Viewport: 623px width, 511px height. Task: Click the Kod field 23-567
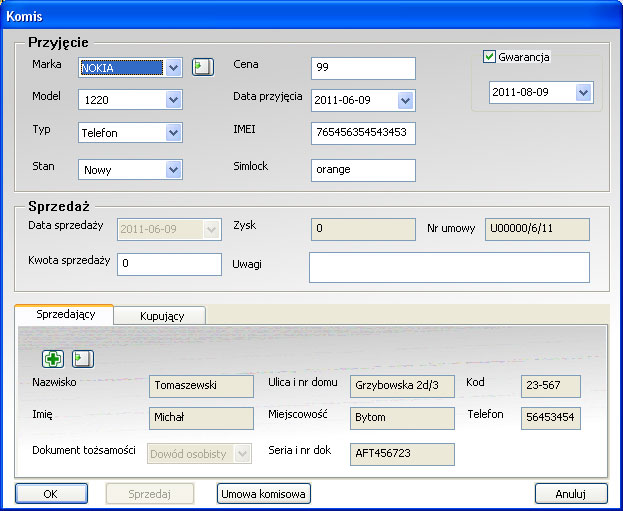point(551,386)
